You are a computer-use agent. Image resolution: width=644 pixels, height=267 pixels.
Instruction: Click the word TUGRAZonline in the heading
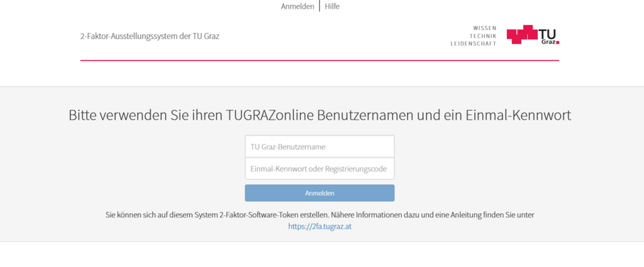tap(269, 115)
